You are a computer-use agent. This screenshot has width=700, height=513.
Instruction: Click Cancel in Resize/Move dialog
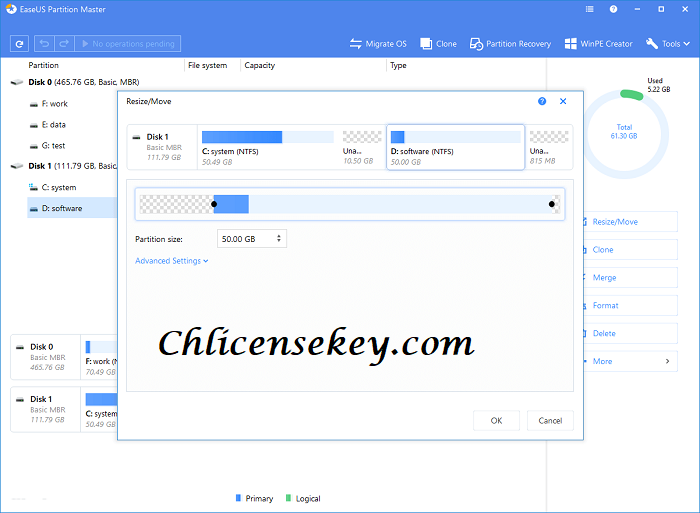pos(550,421)
